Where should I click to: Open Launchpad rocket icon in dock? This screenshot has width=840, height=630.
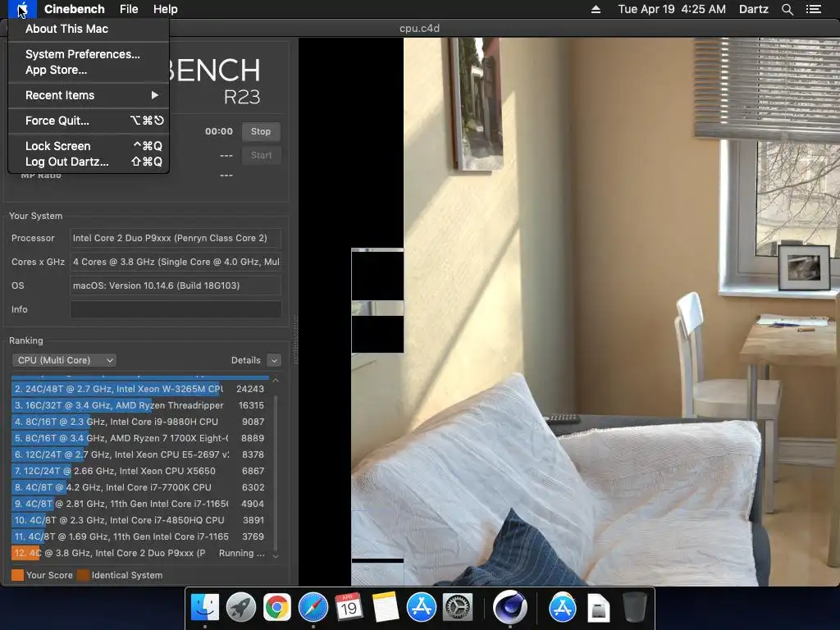[241, 607]
